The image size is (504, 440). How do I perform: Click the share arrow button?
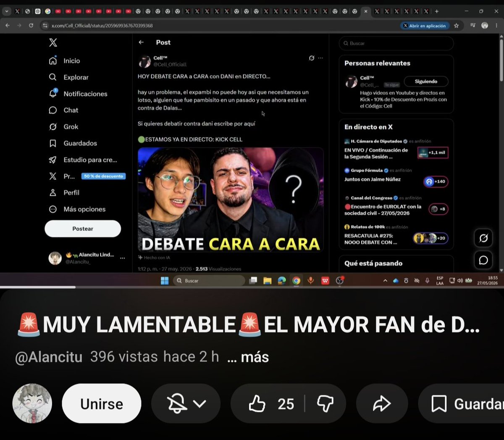[382, 403]
